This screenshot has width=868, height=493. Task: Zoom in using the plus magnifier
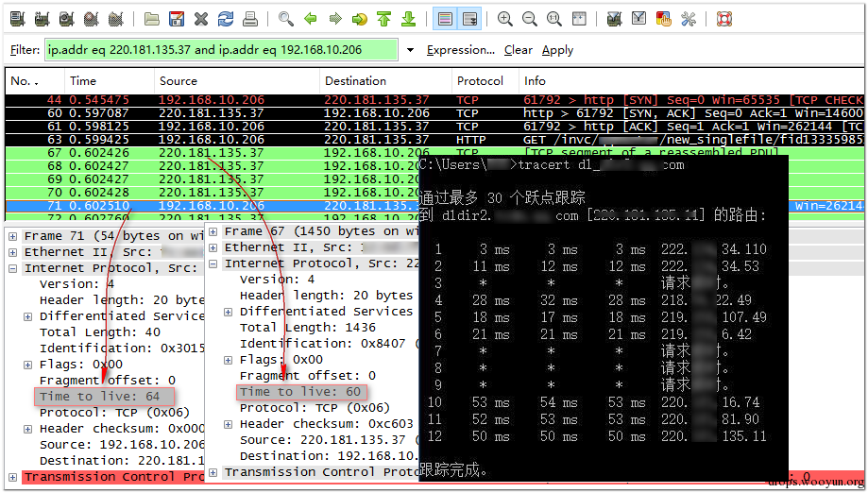(504, 19)
